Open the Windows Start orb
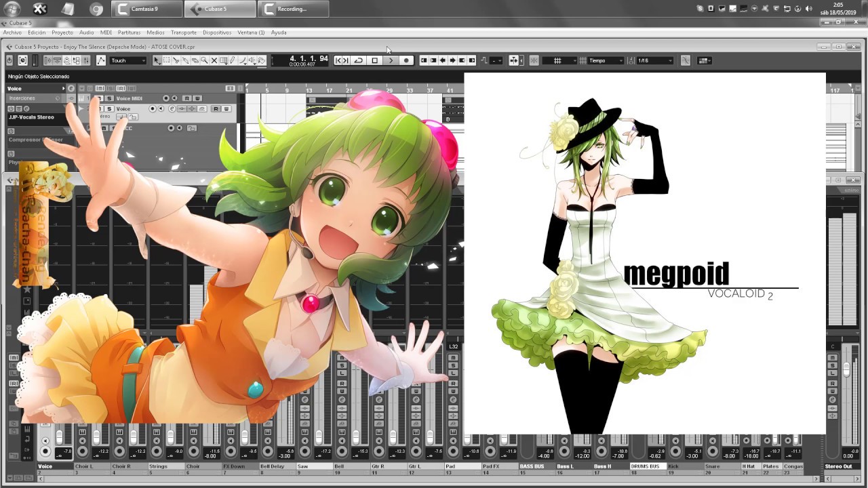 pyautogui.click(x=12, y=9)
